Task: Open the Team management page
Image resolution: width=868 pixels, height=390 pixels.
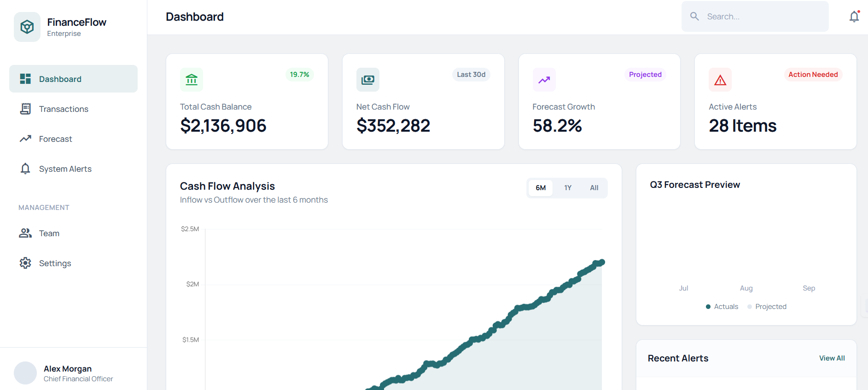Action: pyautogui.click(x=73, y=233)
